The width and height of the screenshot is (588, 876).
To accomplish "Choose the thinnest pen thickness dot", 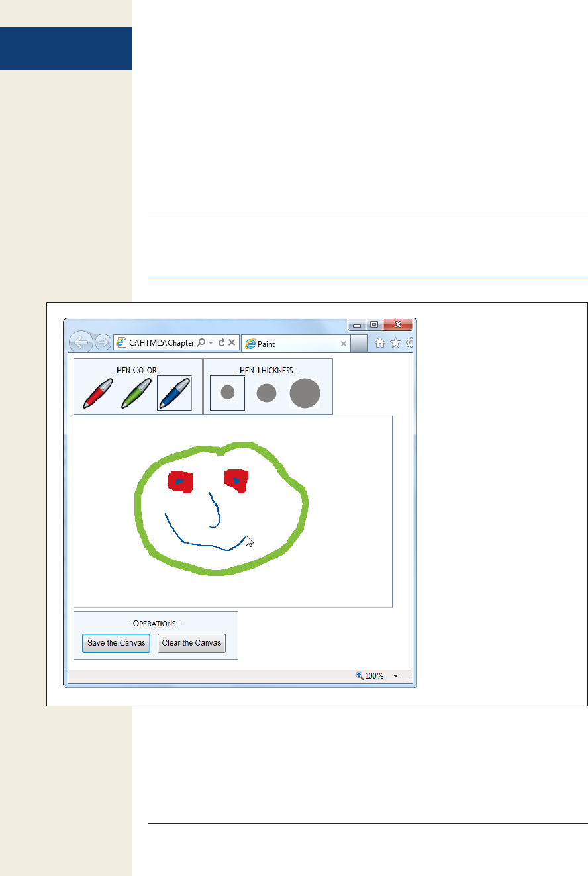I will [x=228, y=393].
